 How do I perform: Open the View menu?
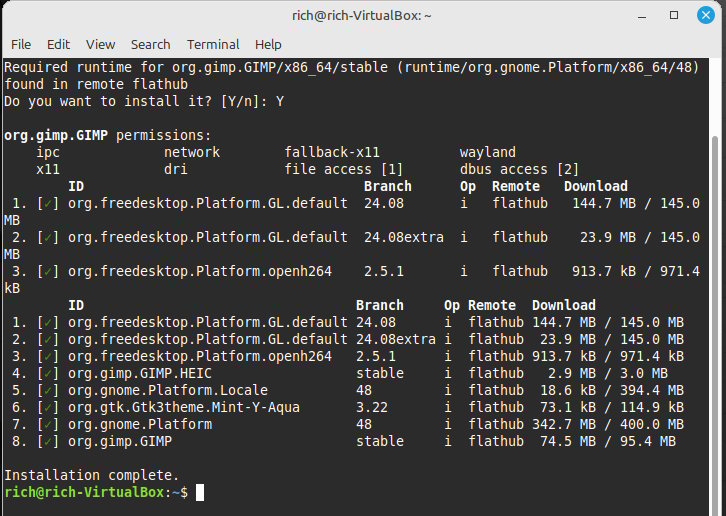100,44
